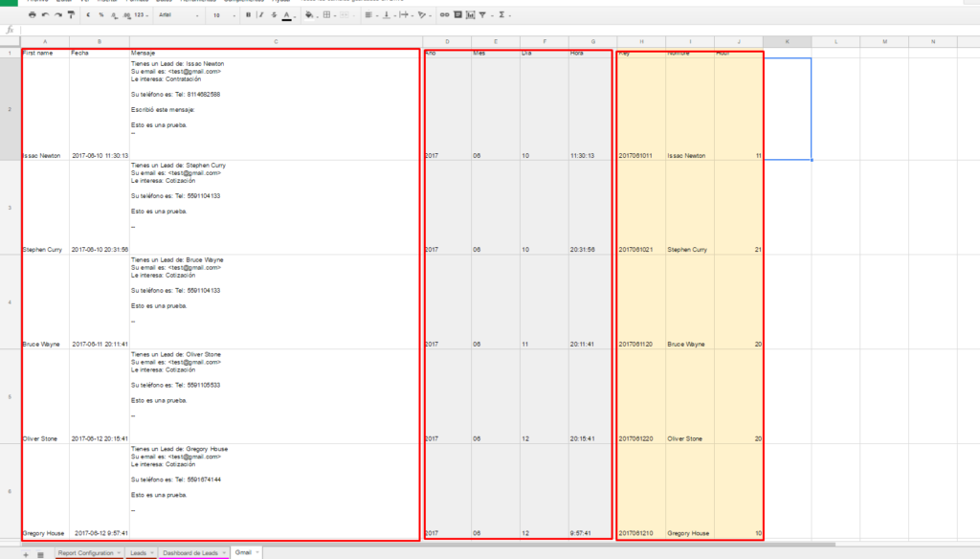The height and width of the screenshot is (559, 980).
Task: Open the font size 10 dropdown
Action: pos(223,15)
